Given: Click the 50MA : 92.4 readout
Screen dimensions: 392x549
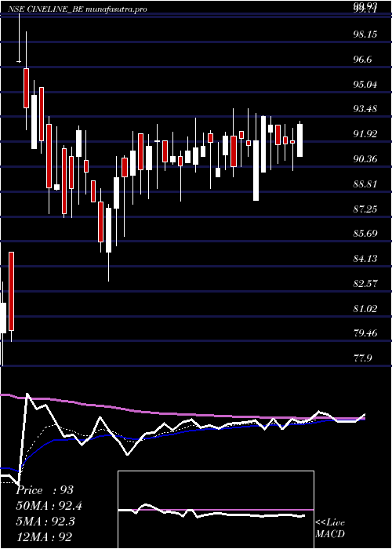Looking at the screenshot, I should [49, 506].
